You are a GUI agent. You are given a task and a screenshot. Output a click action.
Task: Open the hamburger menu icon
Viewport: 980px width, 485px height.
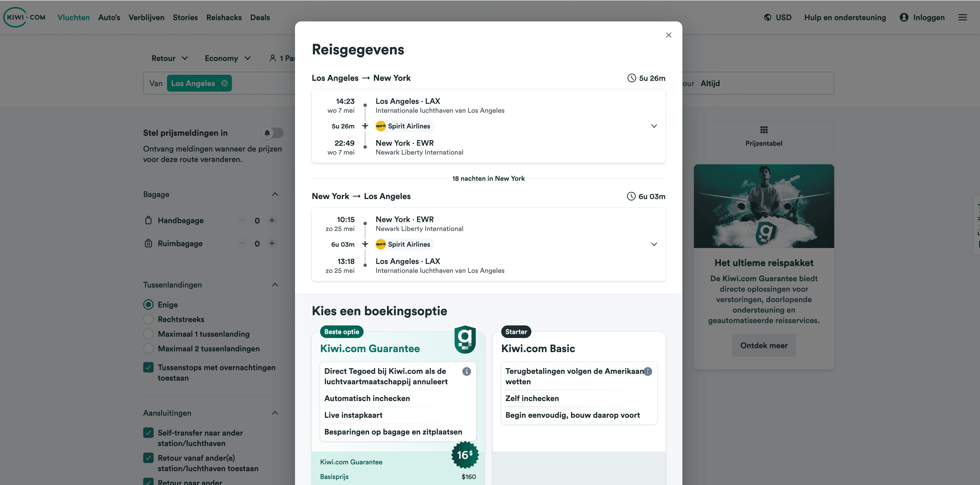[x=962, y=18]
